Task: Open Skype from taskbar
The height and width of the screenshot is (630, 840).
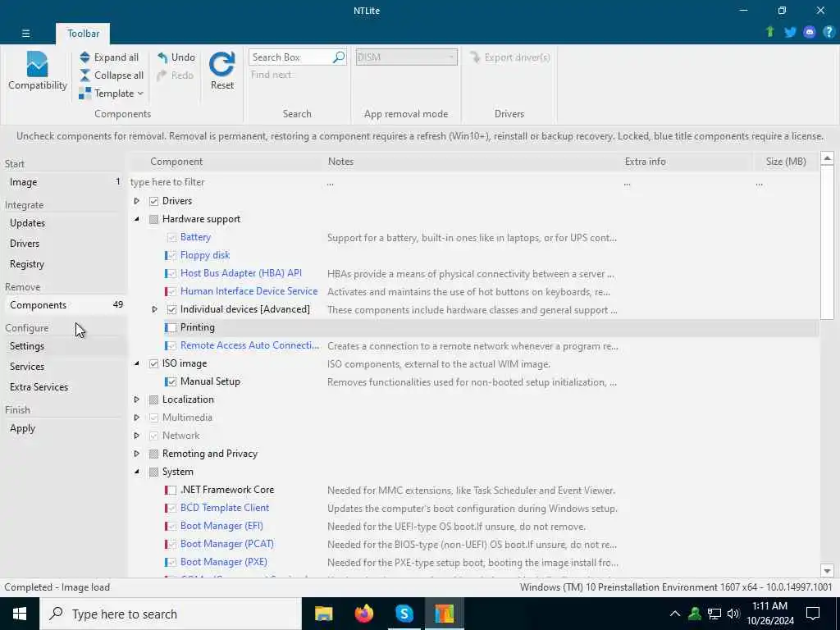Action: pyautogui.click(x=404, y=614)
